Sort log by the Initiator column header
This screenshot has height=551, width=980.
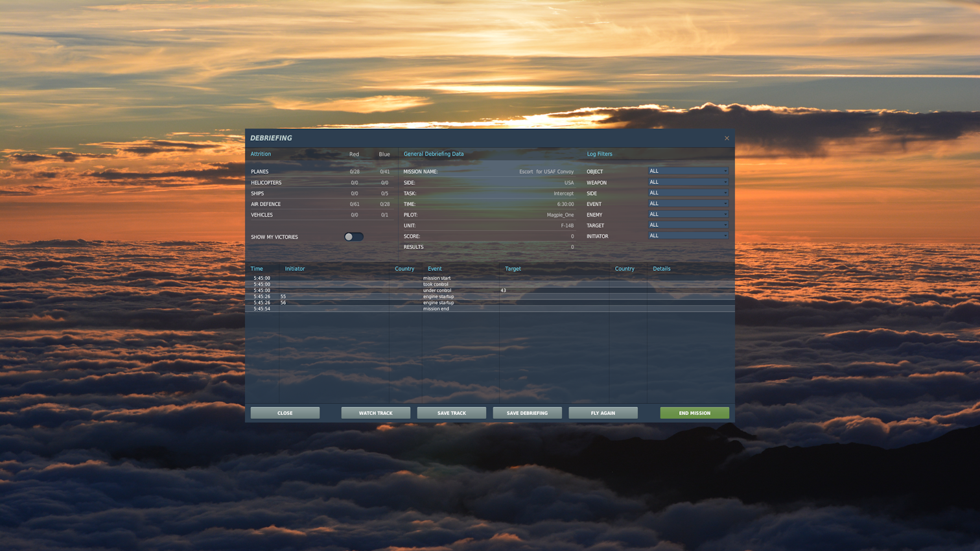tap(295, 268)
